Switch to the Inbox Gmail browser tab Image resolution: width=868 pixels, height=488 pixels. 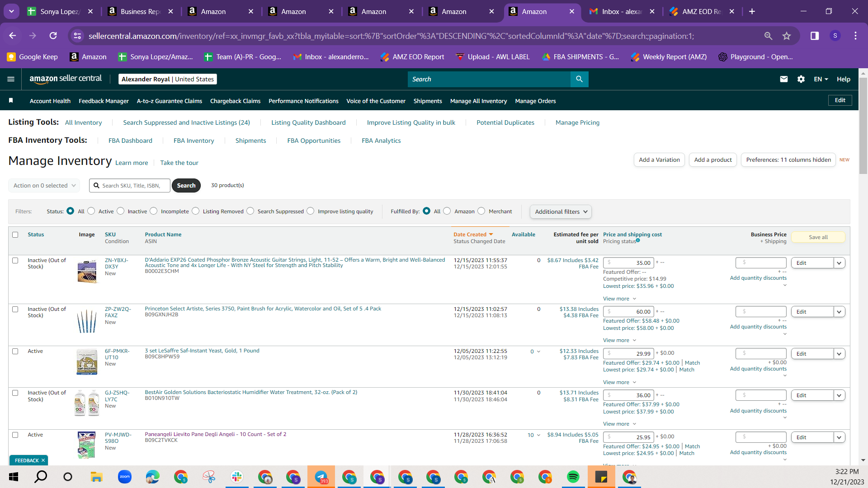(x=622, y=11)
